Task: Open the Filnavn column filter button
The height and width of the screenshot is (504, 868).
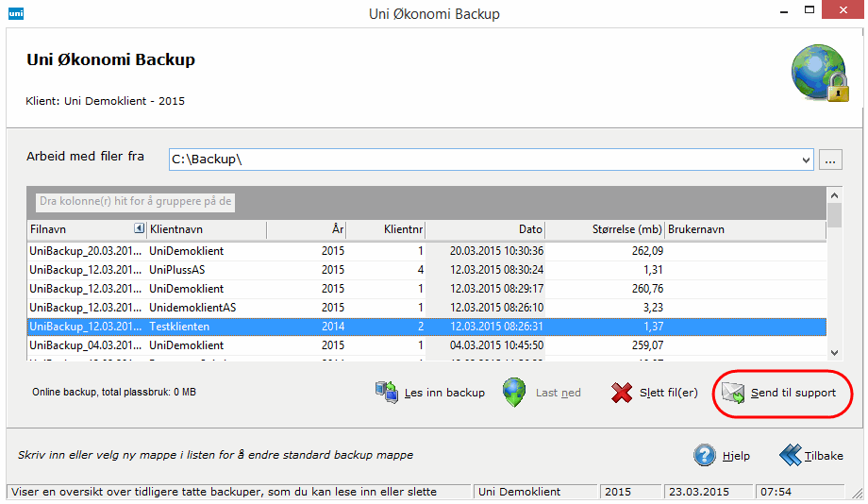Action: click(139, 229)
